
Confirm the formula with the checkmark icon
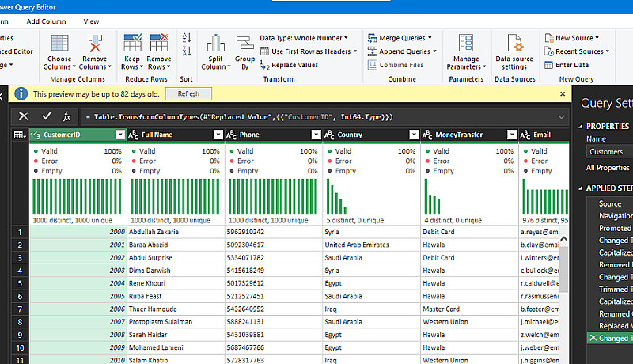pyautogui.click(x=45, y=116)
